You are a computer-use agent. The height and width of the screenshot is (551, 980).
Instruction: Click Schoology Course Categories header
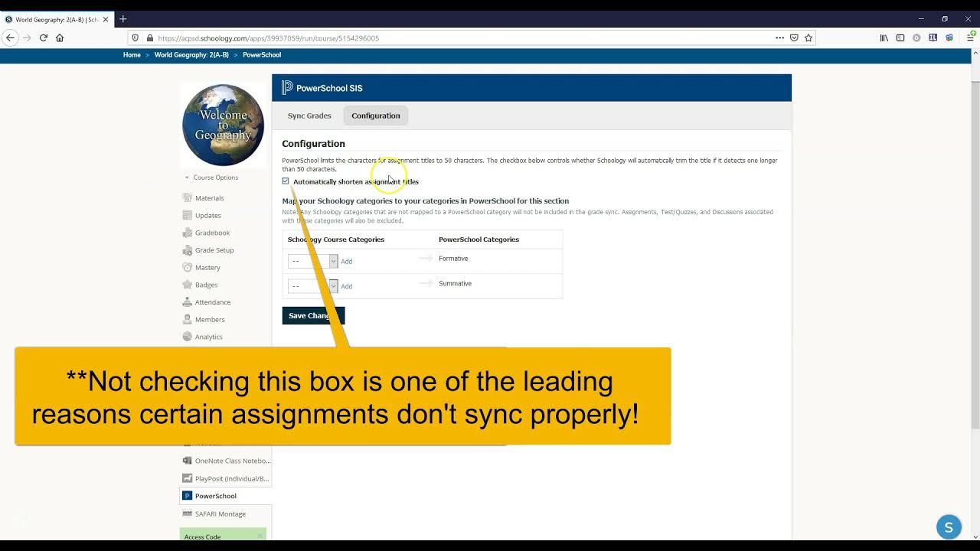tap(336, 240)
